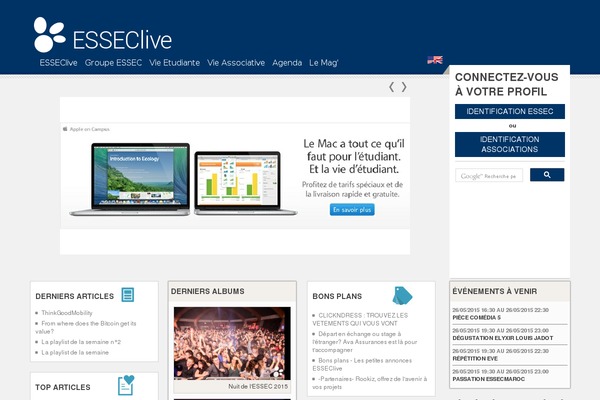Screen dimensions: 600x400
Task: Open the Clickndress bon plan link
Action: click(360, 319)
